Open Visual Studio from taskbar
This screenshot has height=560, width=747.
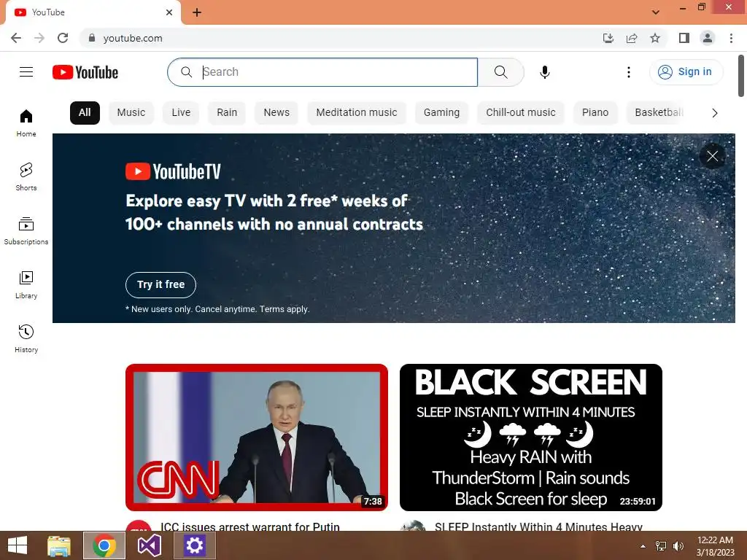tap(149, 545)
